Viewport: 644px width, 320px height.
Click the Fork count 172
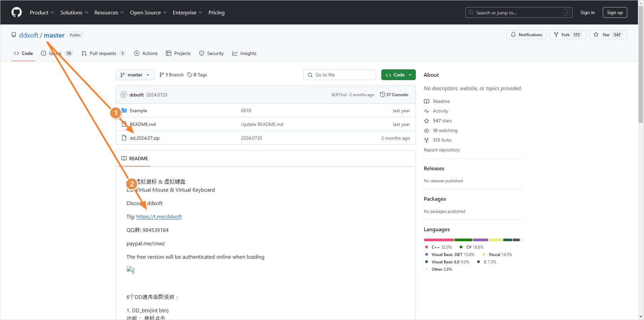coord(577,35)
